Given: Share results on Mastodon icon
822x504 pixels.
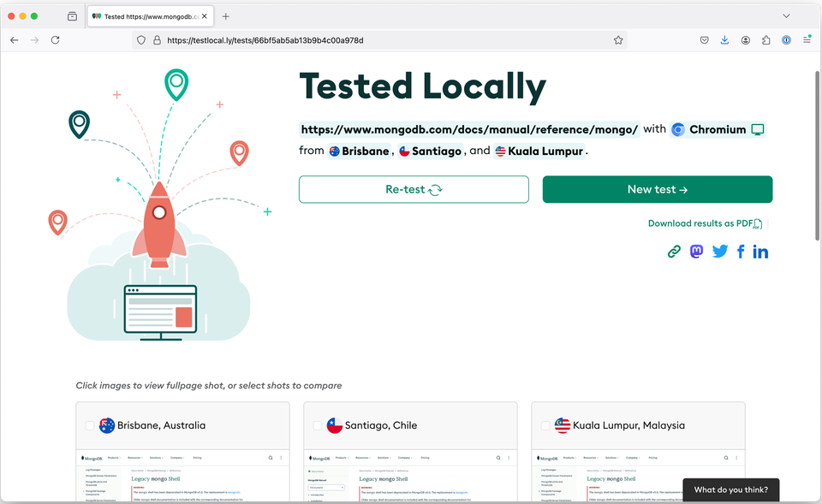Looking at the screenshot, I should [x=696, y=252].
